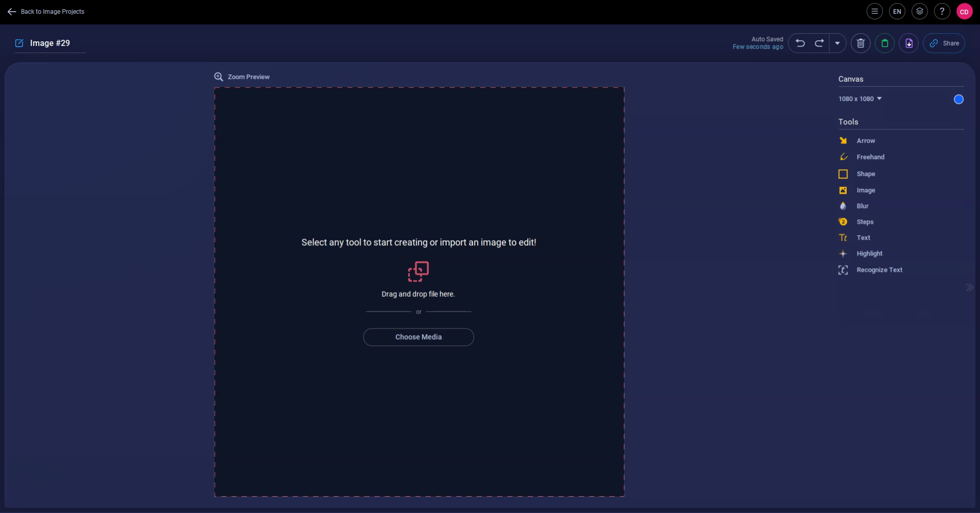Open the EN language selector
Viewport: 980px width, 513px height.
(x=897, y=12)
